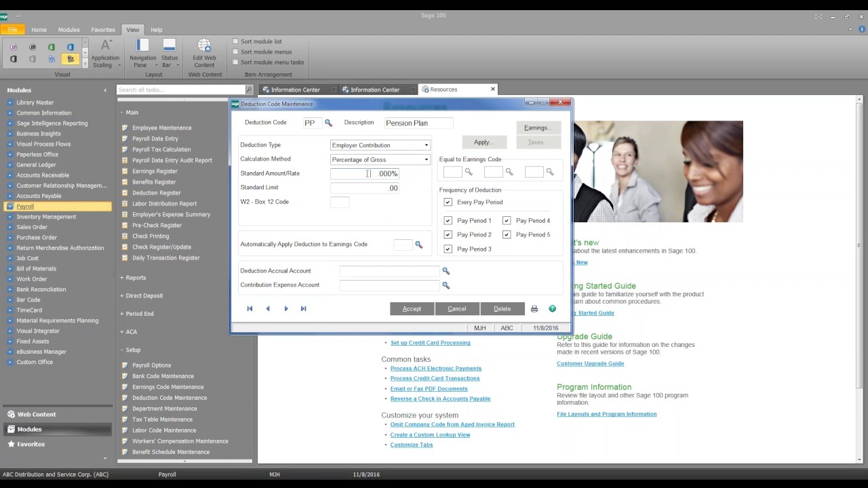Go to first deduction code record

pyautogui.click(x=250, y=308)
